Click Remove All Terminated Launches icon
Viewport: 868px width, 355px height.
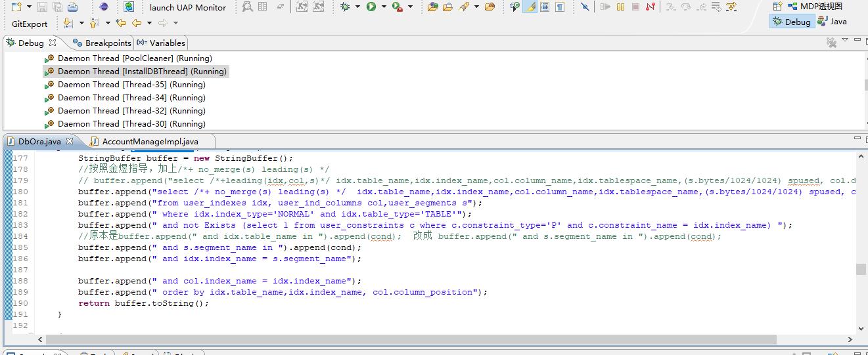(x=831, y=43)
